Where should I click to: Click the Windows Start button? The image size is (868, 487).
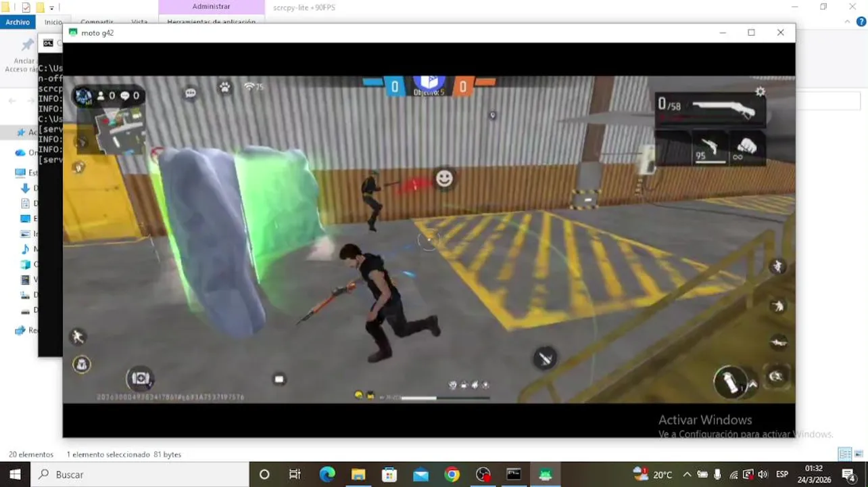15,474
